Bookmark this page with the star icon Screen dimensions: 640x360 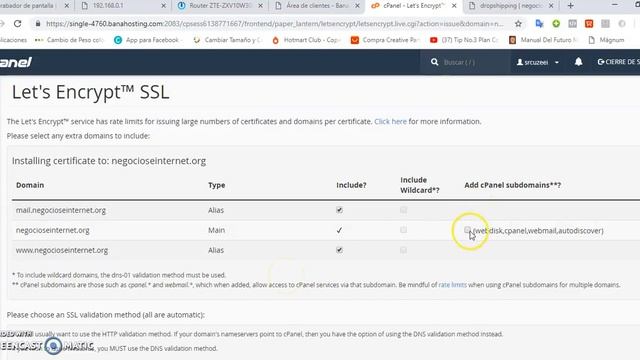pos(518,24)
